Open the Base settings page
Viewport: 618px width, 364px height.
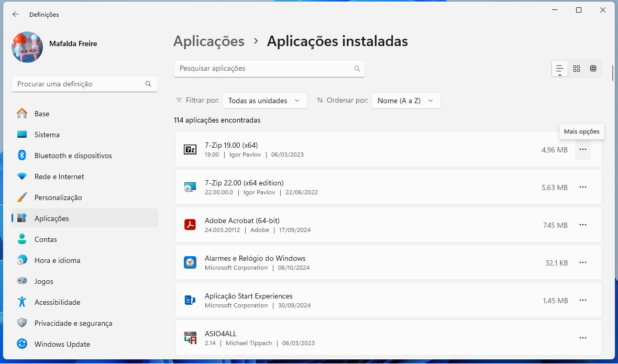coord(85,114)
